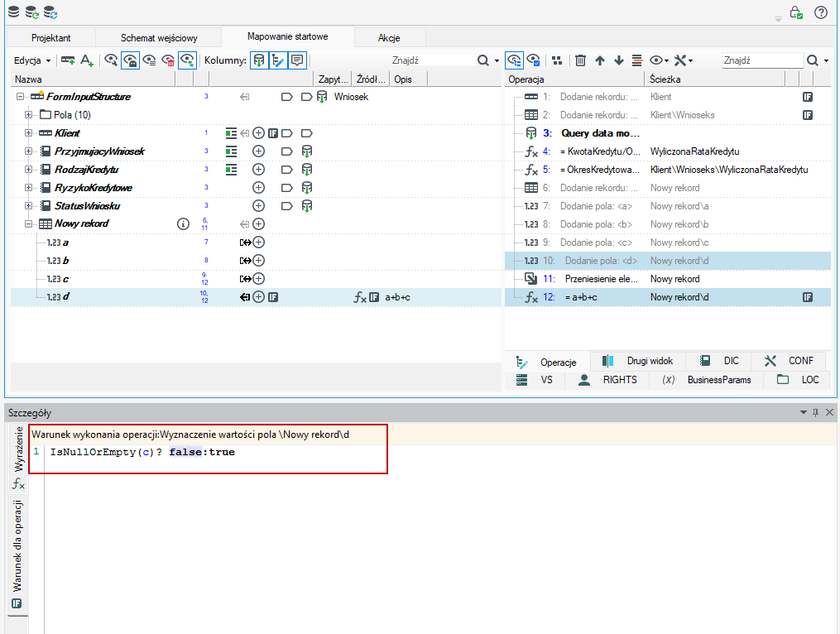Move operation down with the down arrow
This screenshot has height=634, width=840.
click(619, 60)
